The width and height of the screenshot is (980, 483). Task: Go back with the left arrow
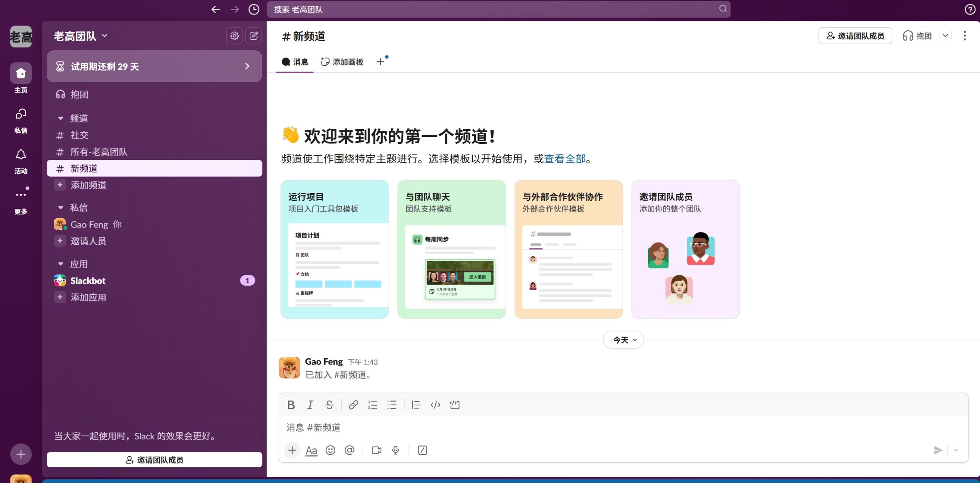click(216, 9)
